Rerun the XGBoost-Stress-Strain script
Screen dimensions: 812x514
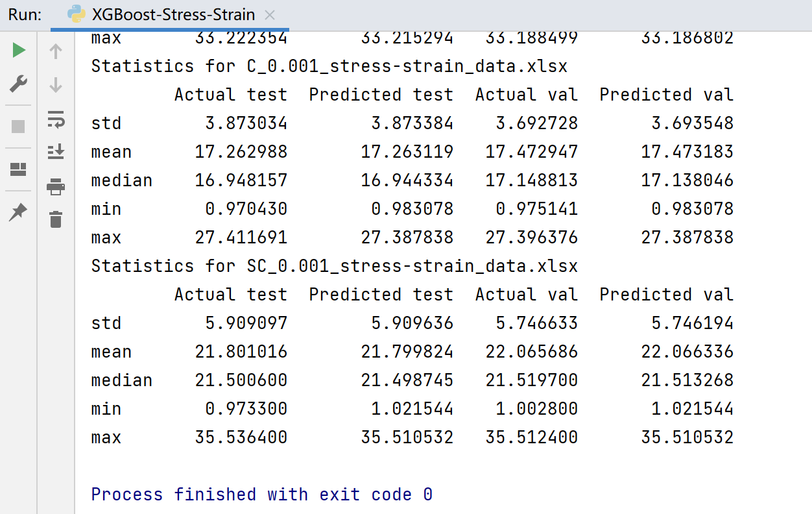coord(18,49)
